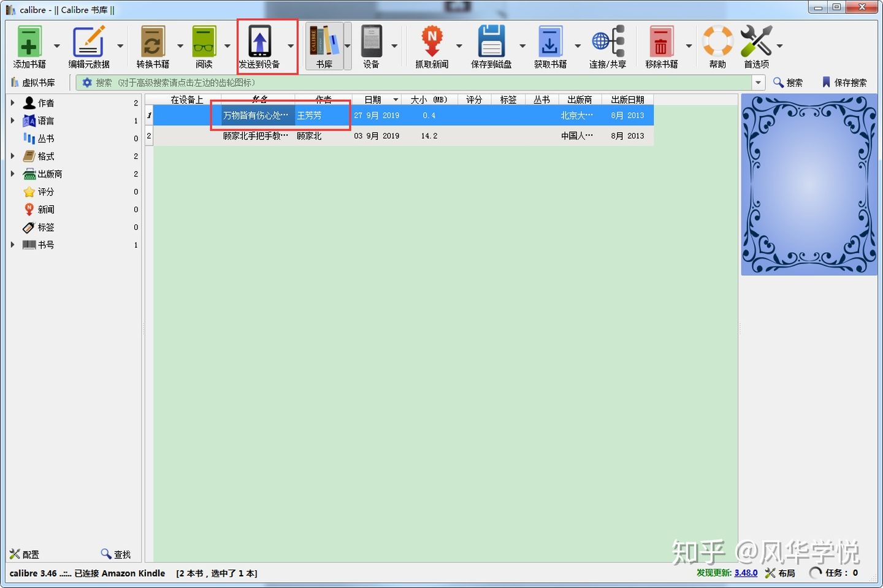This screenshot has width=883, height=588.
Task: Open dropdown arrow next to 移除书籍
Action: click(689, 46)
